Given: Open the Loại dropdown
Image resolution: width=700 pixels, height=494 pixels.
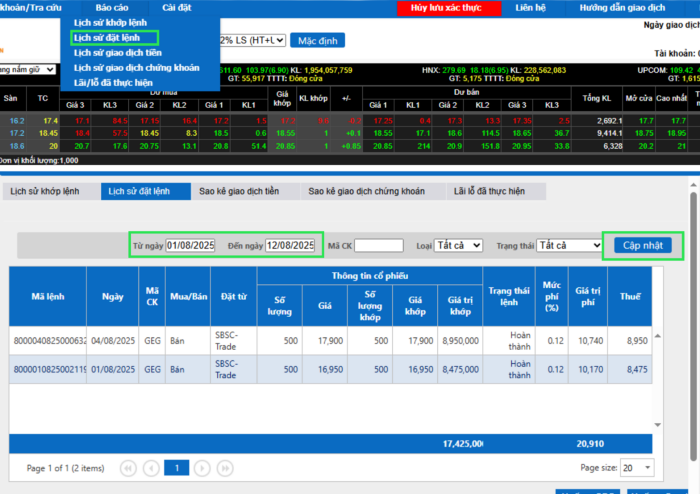Looking at the screenshot, I should (458, 245).
